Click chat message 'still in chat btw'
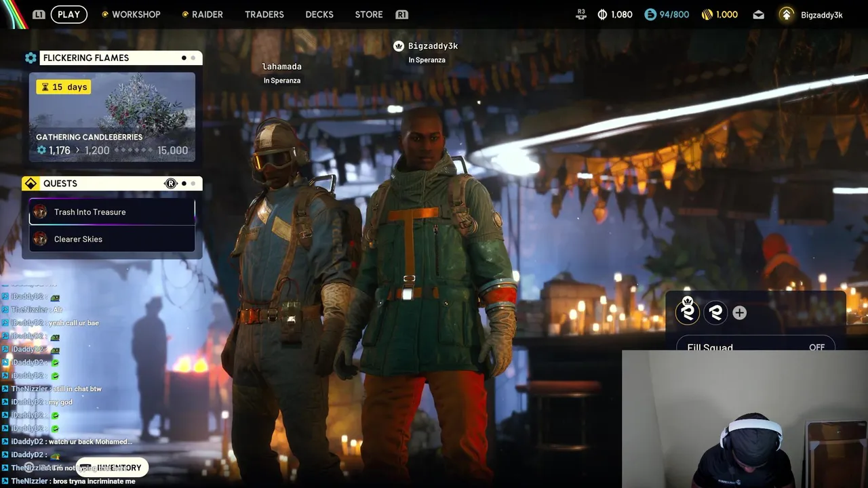This screenshot has width=868, height=488. (77, 389)
